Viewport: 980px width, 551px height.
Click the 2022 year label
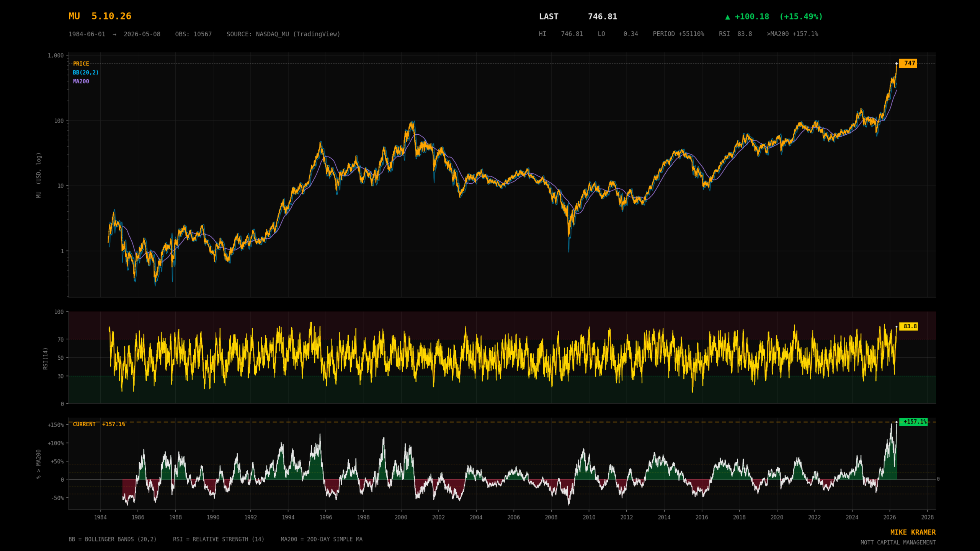[814, 517]
